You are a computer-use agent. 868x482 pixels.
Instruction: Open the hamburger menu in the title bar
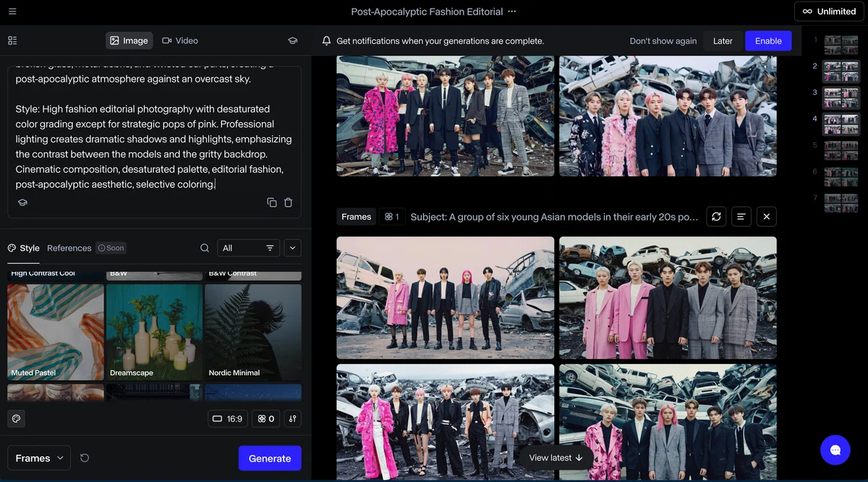point(12,12)
